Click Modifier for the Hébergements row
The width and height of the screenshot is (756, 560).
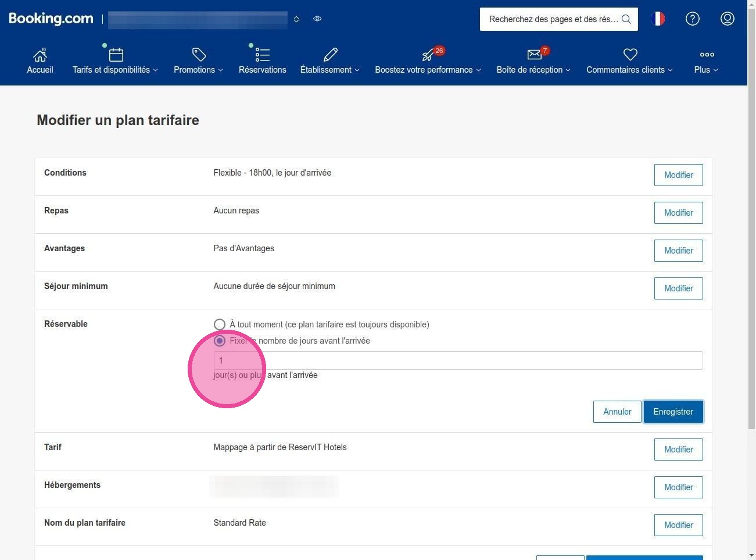[678, 487]
